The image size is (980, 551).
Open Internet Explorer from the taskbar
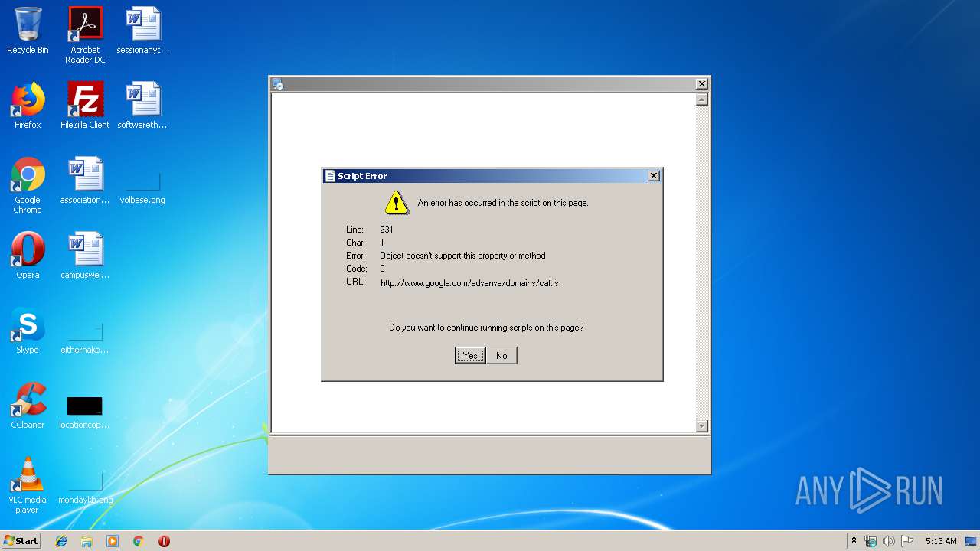click(x=61, y=541)
